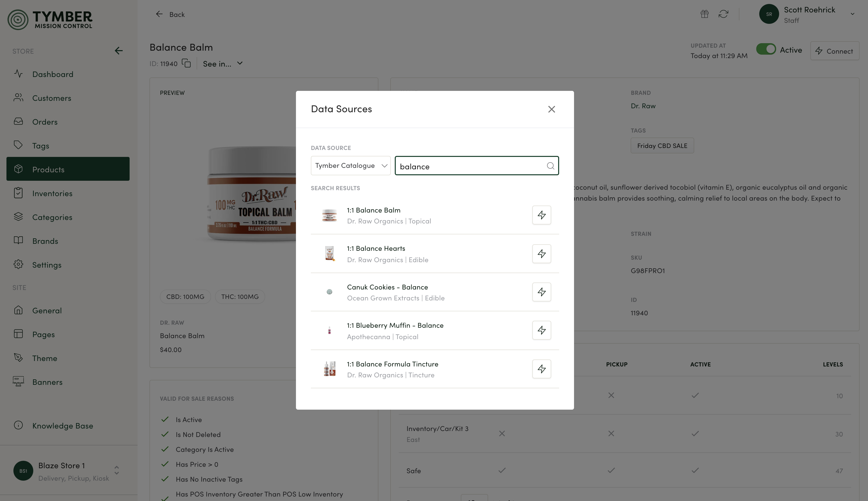Screen dimensions: 868x501
Task: Open the Tymber Catalogue data source dropdown
Action: pyautogui.click(x=351, y=166)
